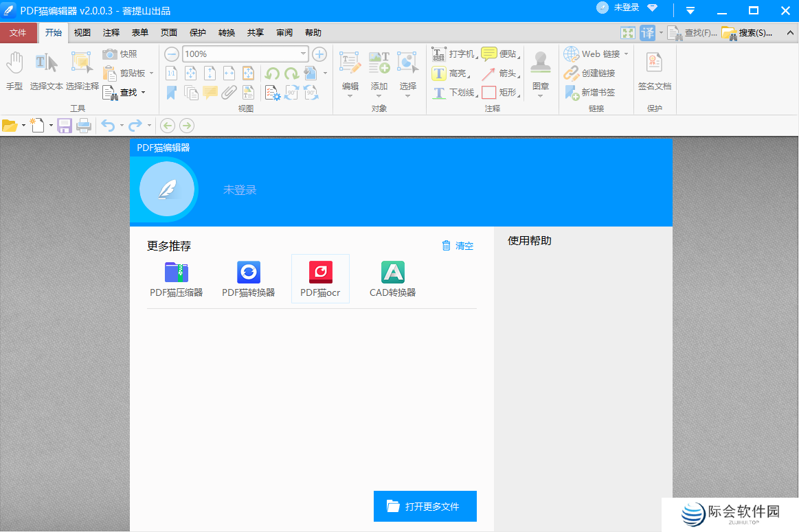
Task: Click the zoom increase plus control
Action: tap(319, 54)
